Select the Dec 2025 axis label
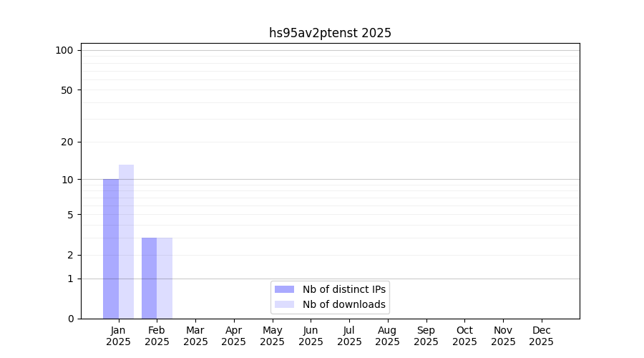The image size is (644, 358). pos(541,336)
